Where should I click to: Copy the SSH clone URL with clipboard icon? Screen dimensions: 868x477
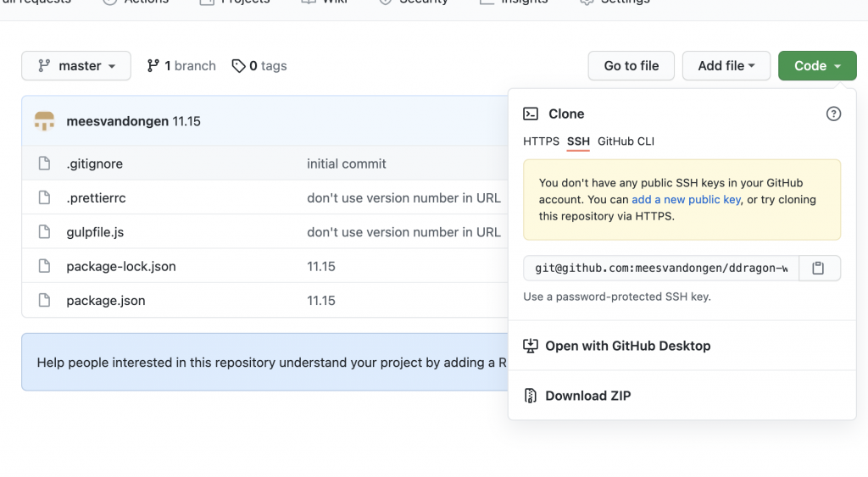pyautogui.click(x=818, y=268)
